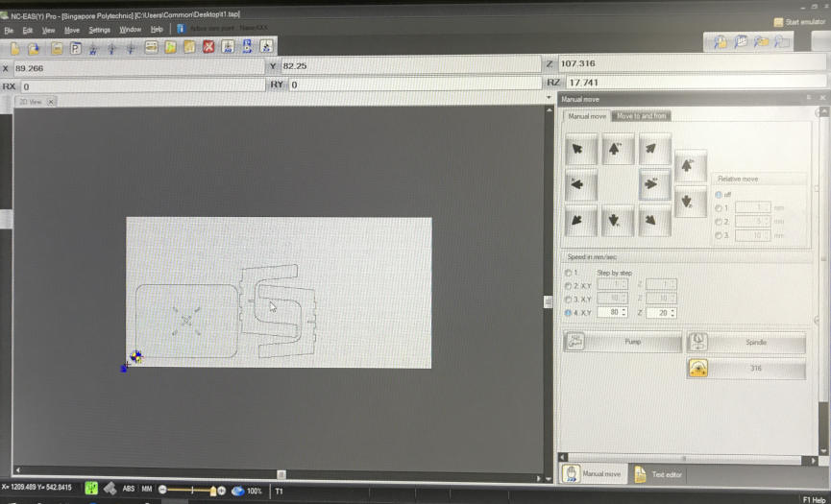Click the open folder icon in toolbar
Viewport: 831px width, 504px height.
(x=34, y=49)
